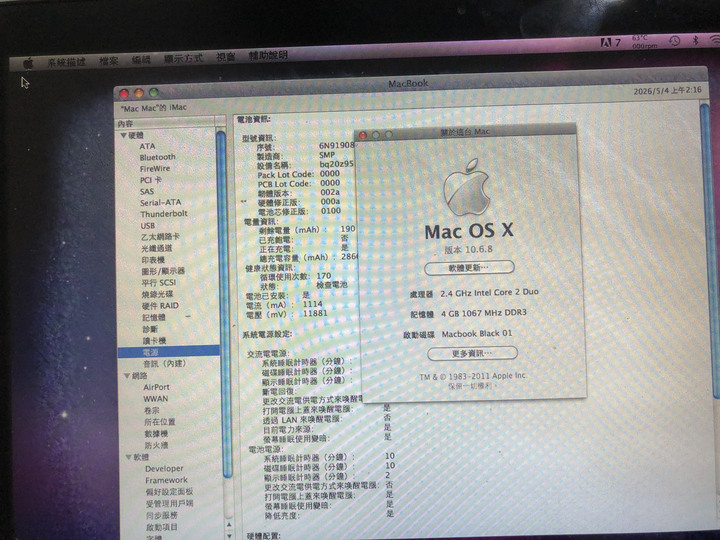Open the 系統描述 menu
This screenshot has width=720, height=540.
tap(67, 62)
